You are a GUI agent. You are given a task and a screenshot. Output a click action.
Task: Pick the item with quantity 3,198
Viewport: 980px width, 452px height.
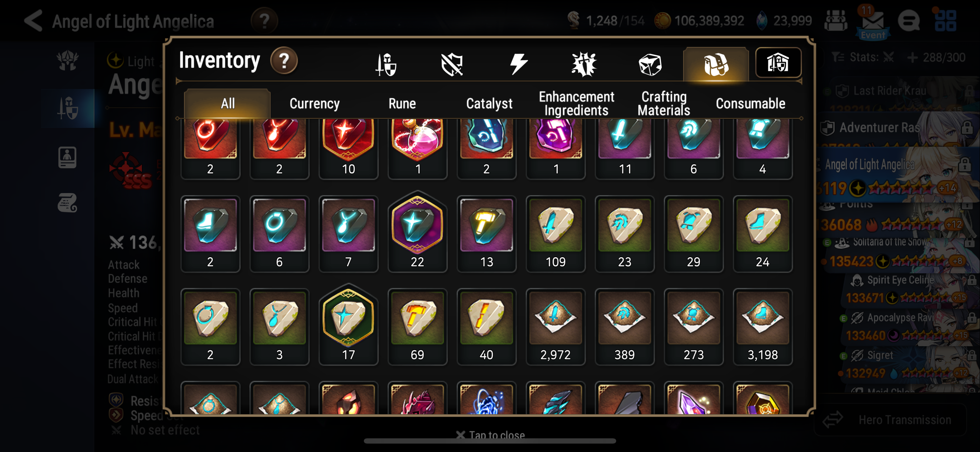(x=762, y=327)
